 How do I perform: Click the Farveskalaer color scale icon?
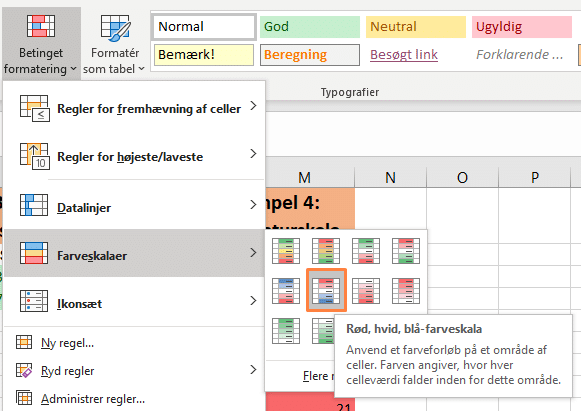coord(34,253)
